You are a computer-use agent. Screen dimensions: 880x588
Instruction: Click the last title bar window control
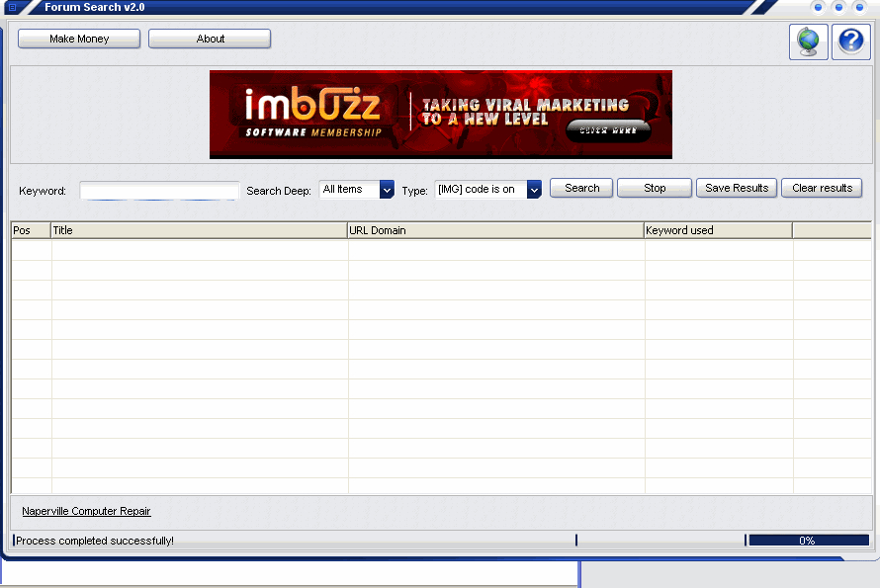click(859, 7)
